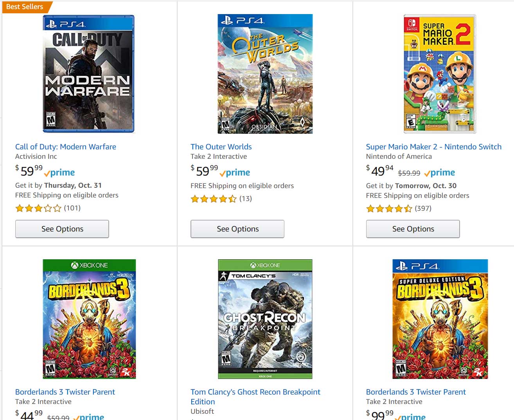
Task: Click See Options under The Outer Worlds
Action: point(237,229)
